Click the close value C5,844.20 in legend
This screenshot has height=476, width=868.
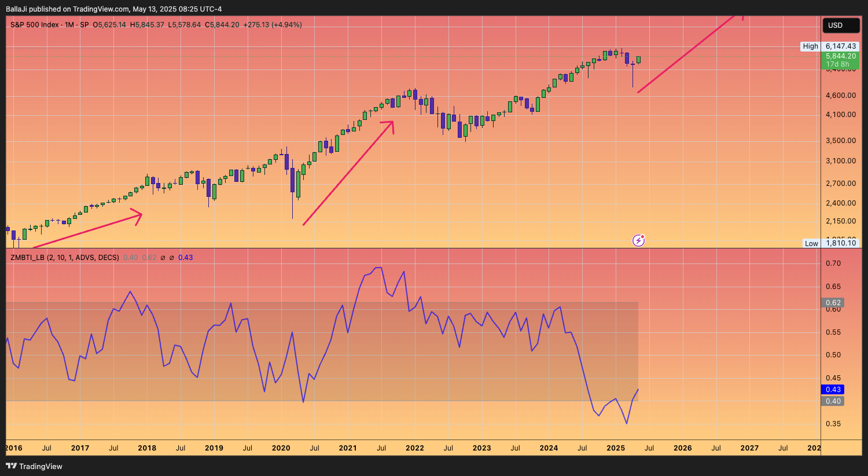[x=222, y=25]
